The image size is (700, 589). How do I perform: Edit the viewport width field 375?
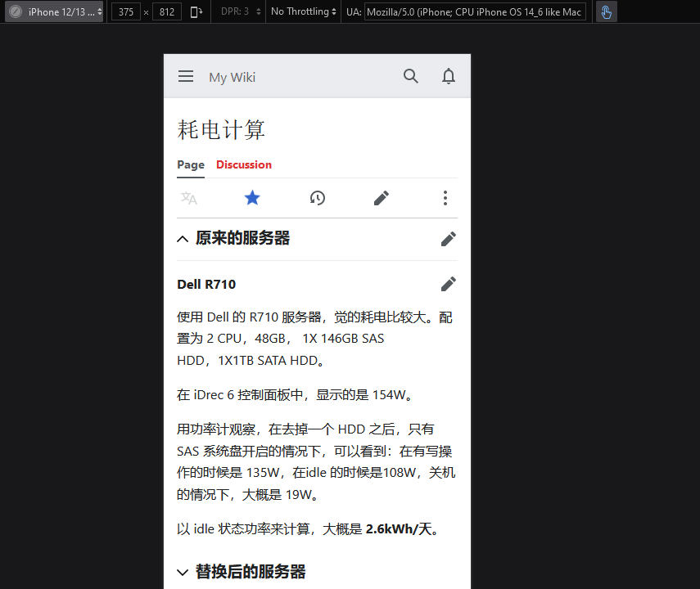coord(126,12)
